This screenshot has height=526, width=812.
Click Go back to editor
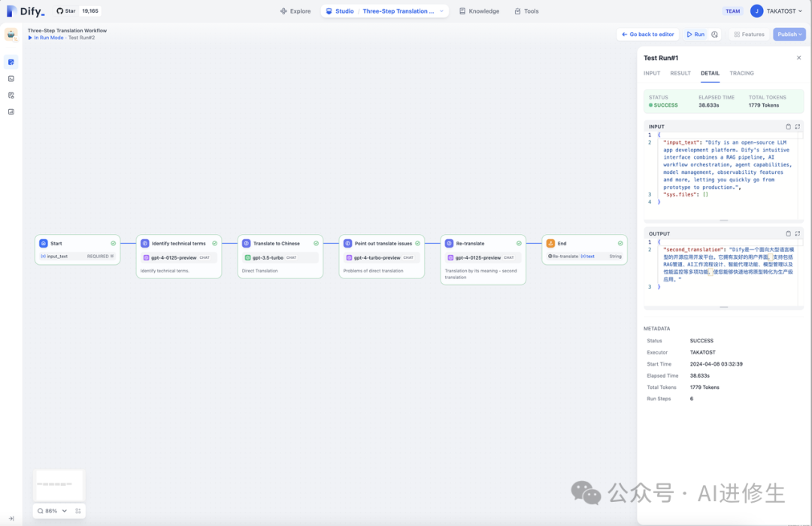pyautogui.click(x=648, y=34)
